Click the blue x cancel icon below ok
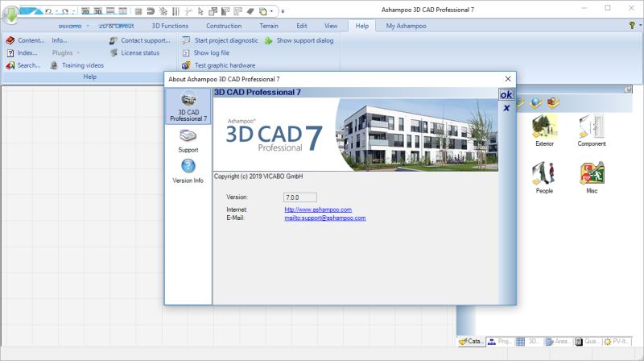This screenshot has height=361, width=644. [x=506, y=108]
